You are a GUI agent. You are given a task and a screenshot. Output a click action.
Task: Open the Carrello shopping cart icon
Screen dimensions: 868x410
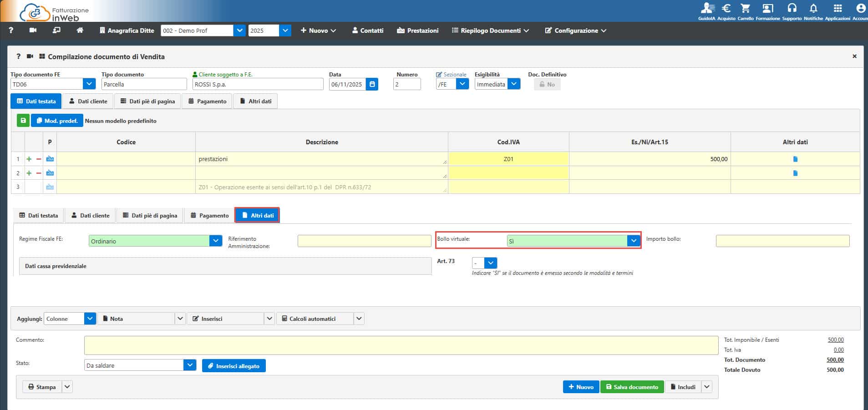pyautogui.click(x=745, y=8)
